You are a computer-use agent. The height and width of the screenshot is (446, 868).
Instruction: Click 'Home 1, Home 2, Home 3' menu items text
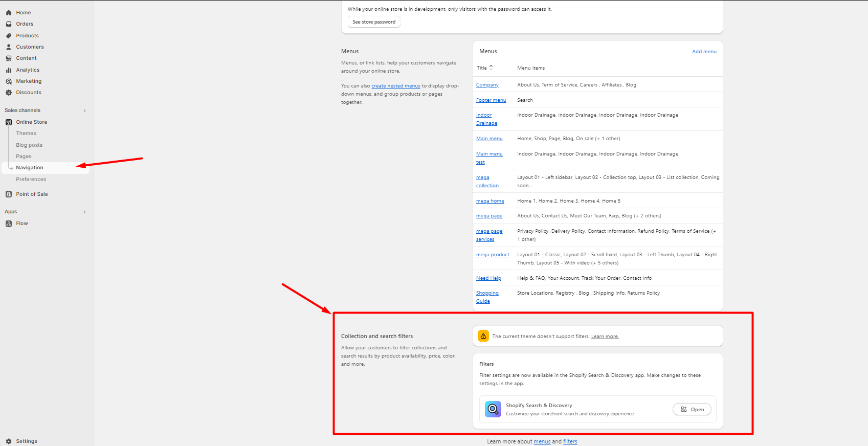(569, 201)
